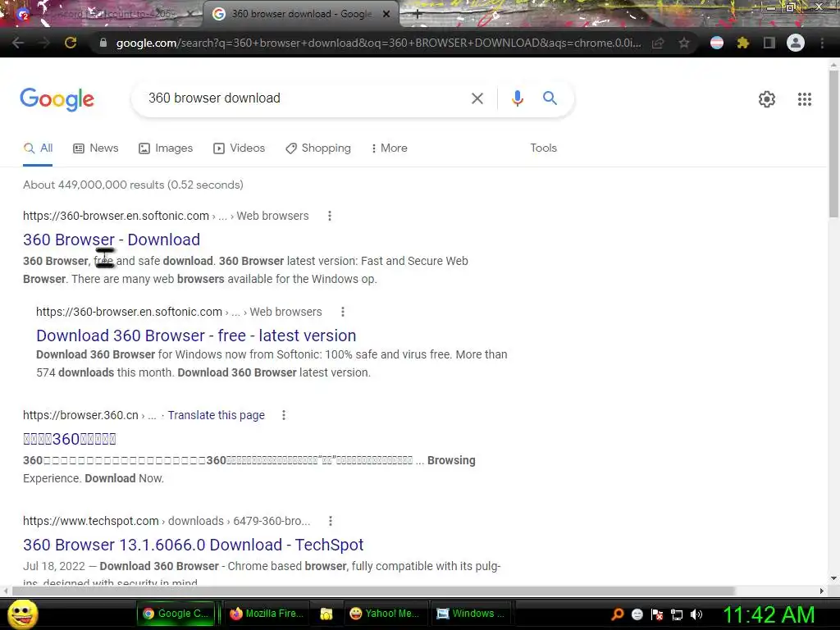Image resolution: width=840 pixels, height=630 pixels.
Task: Open options for first Softonic result
Action: click(x=330, y=216)
